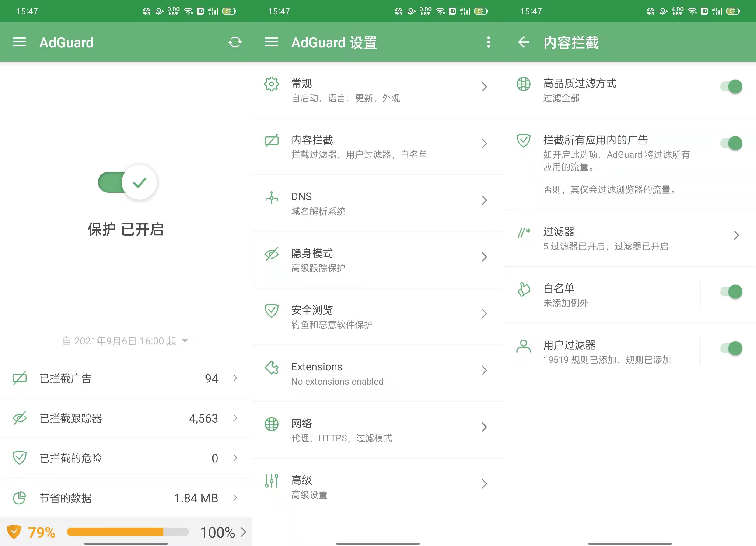Tap 4,563 blocked trackers count
756x546 pixels.
point(203,418)
